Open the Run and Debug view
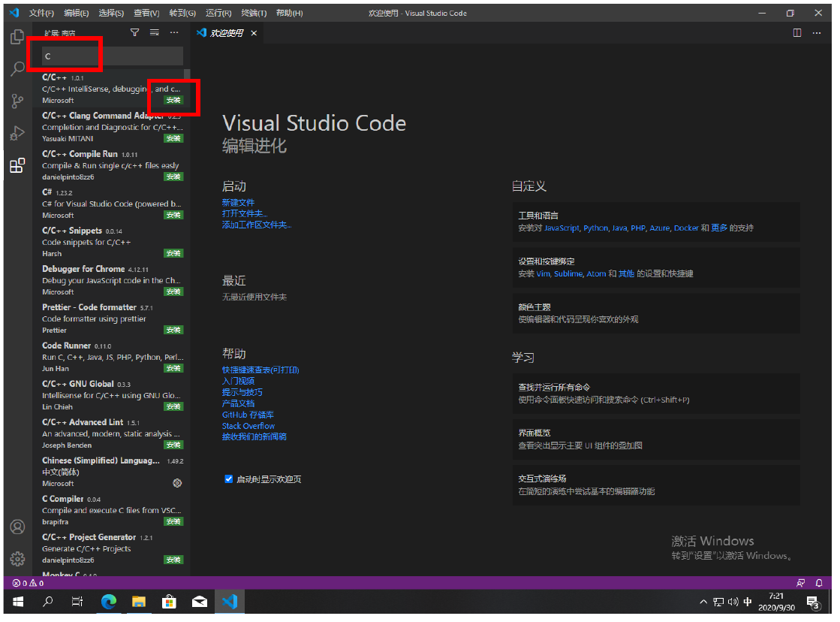This screenshot has width=840, height=622. click(17, 134)
